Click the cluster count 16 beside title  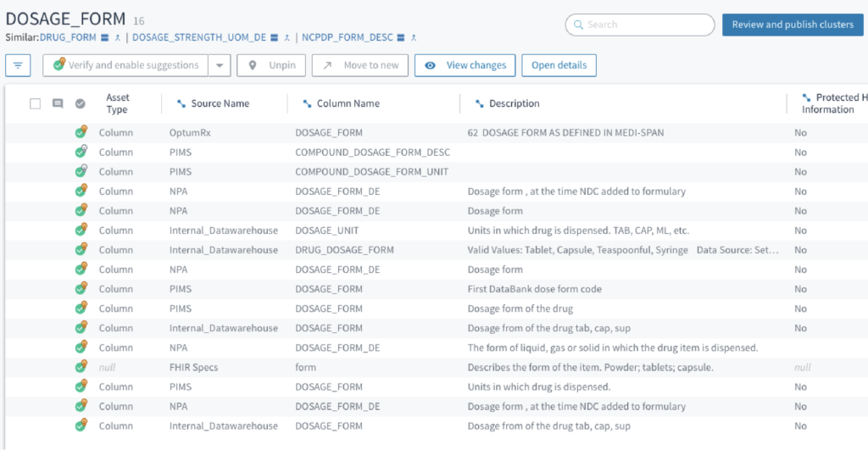[138, 21]
